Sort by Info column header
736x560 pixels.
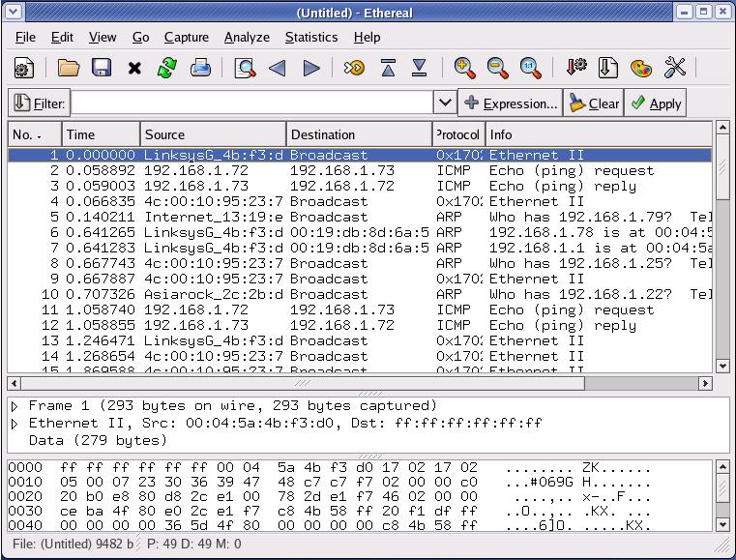click(599, 134)
